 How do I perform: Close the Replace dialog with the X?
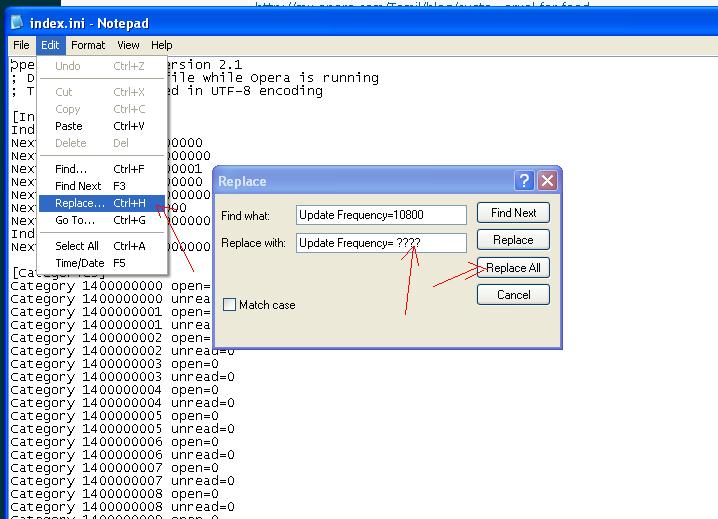point(547,180)
